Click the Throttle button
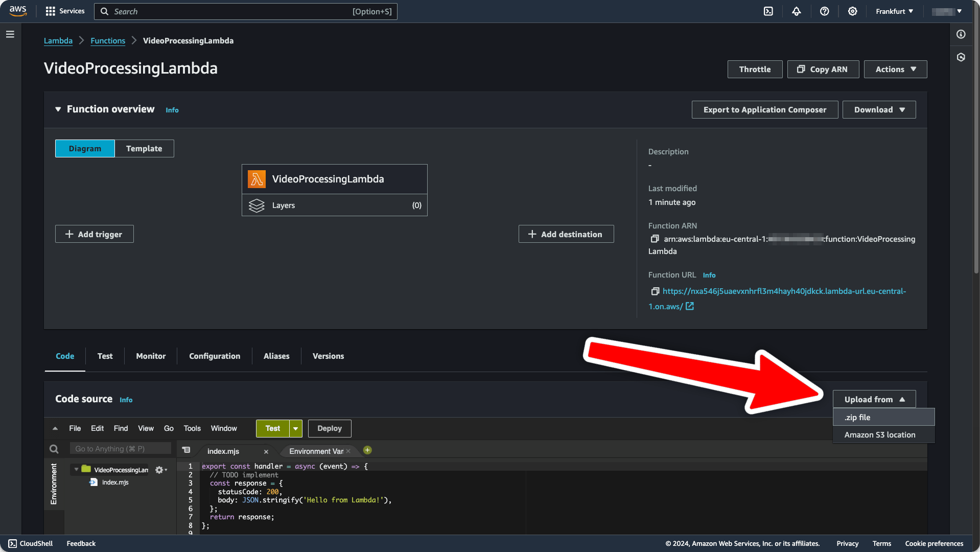This screenshot has height=552, width=980. pyautogui.click(x=755, y=70)
